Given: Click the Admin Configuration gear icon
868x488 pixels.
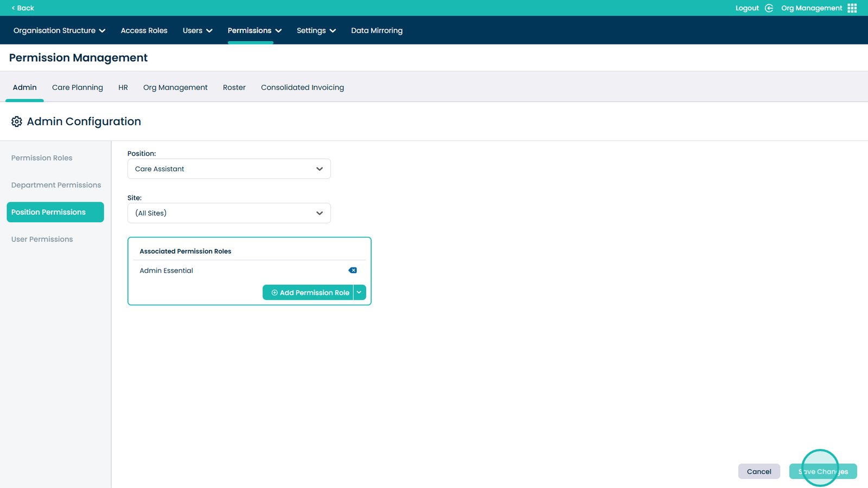Looking at the screenshot, I should pos(17,121).
